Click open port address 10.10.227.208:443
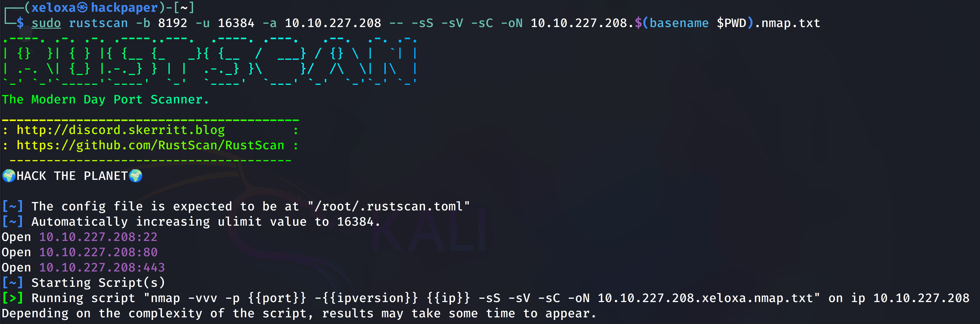 pos(102,267)
